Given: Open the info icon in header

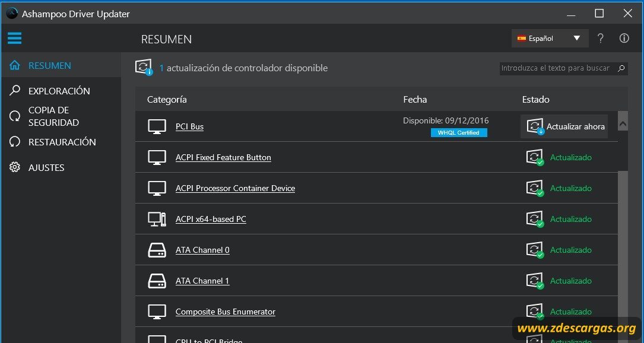Looking at the screenshot, I should click(624, 38).
